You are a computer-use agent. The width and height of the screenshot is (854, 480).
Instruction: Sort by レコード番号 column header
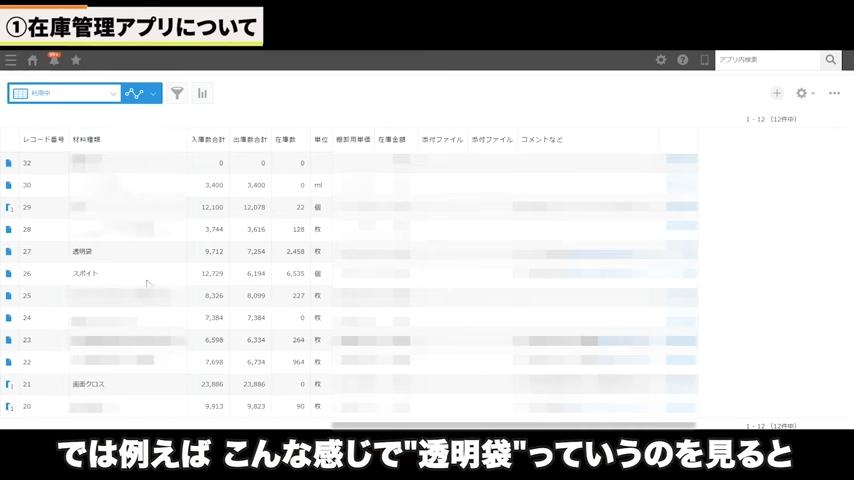(x=43, y=140)
